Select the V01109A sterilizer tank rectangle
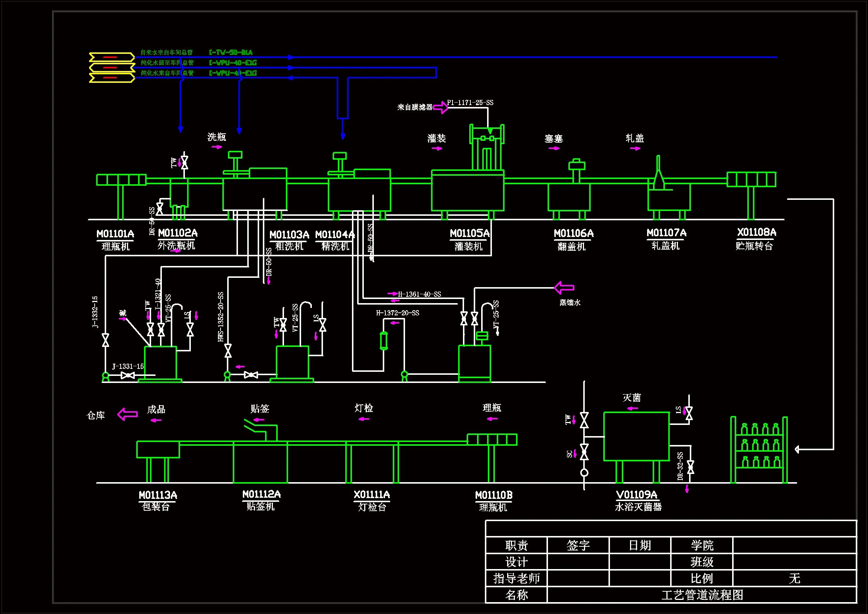Viewport: 868px width, 614px height. point(636,436)
